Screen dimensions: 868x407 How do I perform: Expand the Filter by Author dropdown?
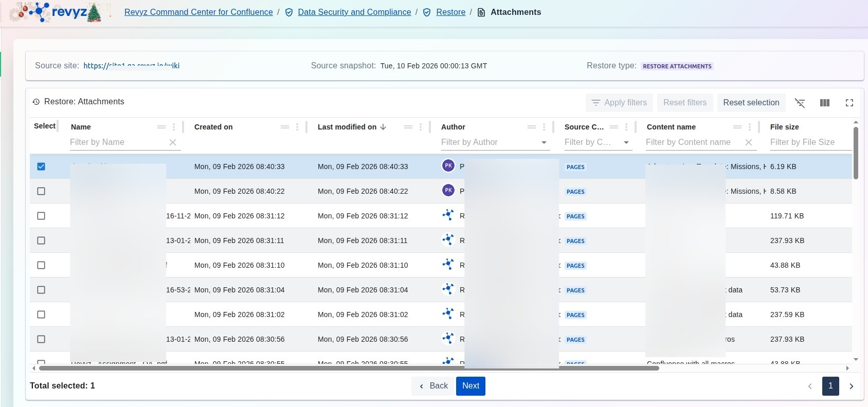[x=544, y=142]
